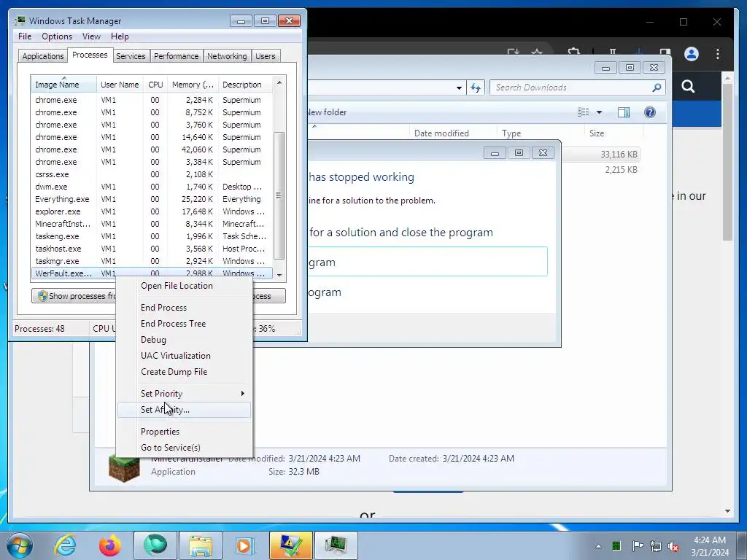This screenshot has height=560, width=747.
Task: Choose Open File Location from context menu
Action: point(185,286)
